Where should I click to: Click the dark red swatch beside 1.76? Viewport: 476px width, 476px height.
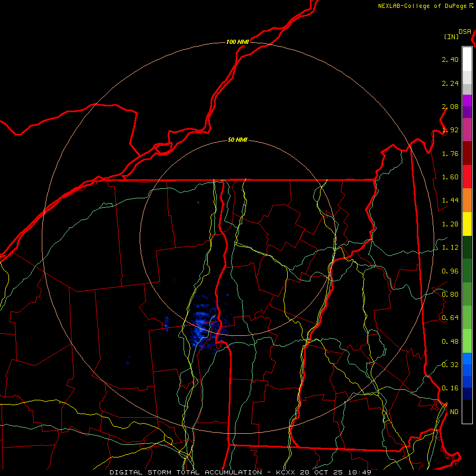tap(467, 153)
